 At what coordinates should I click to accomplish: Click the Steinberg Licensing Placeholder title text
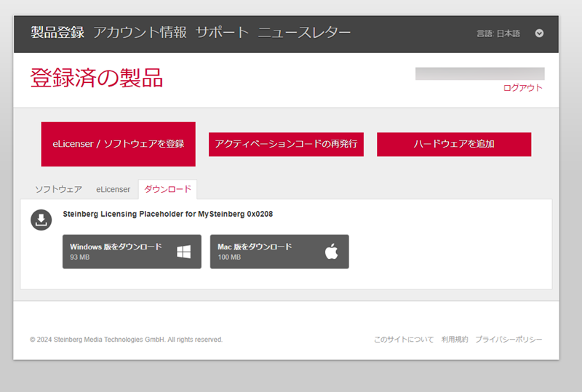(x=168, y=215)
